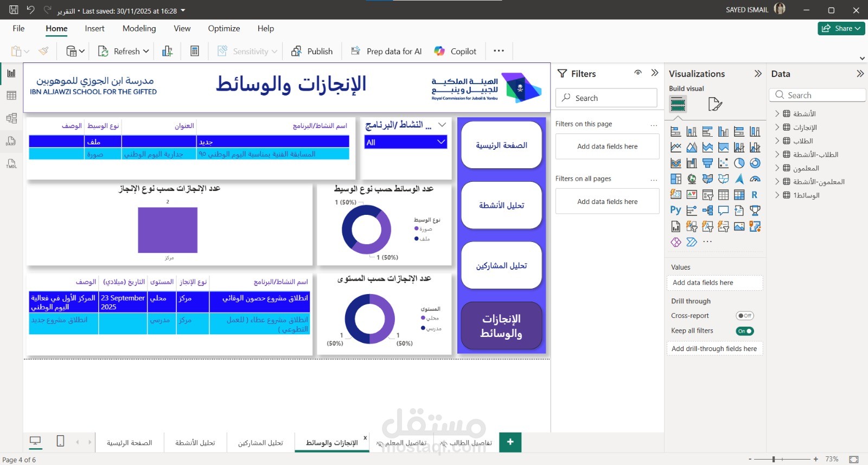Screen dimensions: 868x465
Task: Toggle Cross-report drill through switch
Action: pyautogui.click(x=745, y=316)
